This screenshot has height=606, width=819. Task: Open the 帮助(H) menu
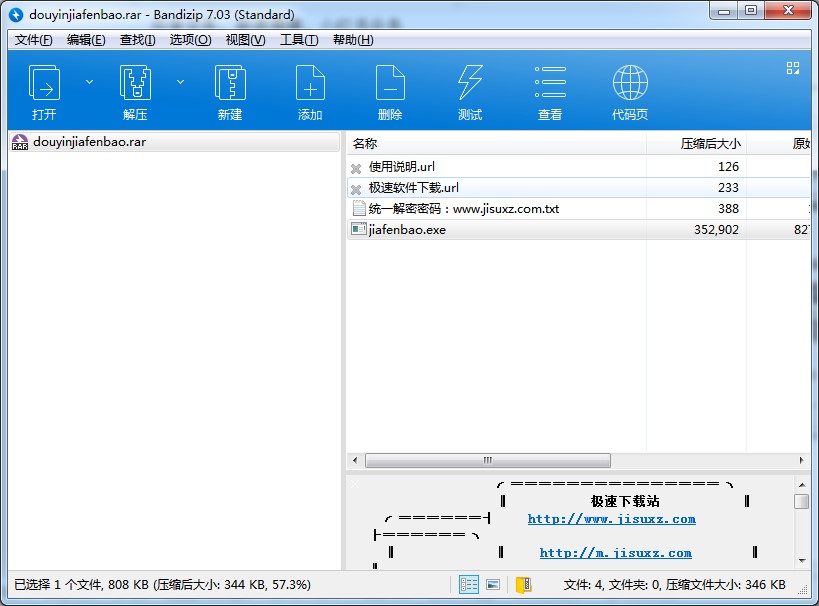(353, 40)
